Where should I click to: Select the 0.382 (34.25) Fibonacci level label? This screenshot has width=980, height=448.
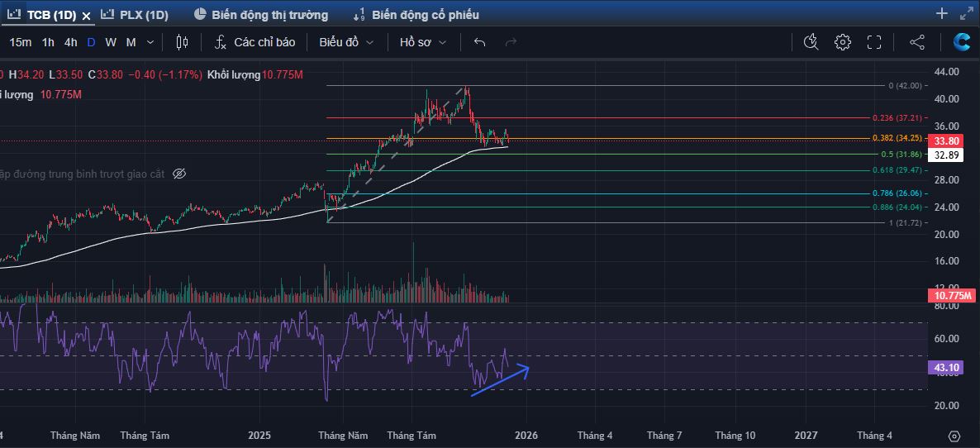coord(897,138)
